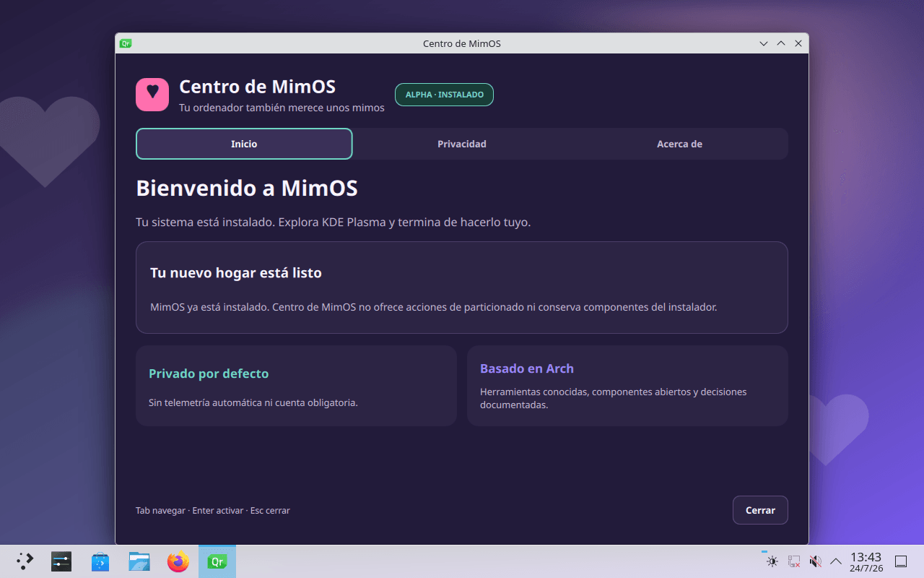The height and width of the screenshot is (578, 924).
Task: Click the Tu nuevo hogar está listo heading
Action: (236, 273)
